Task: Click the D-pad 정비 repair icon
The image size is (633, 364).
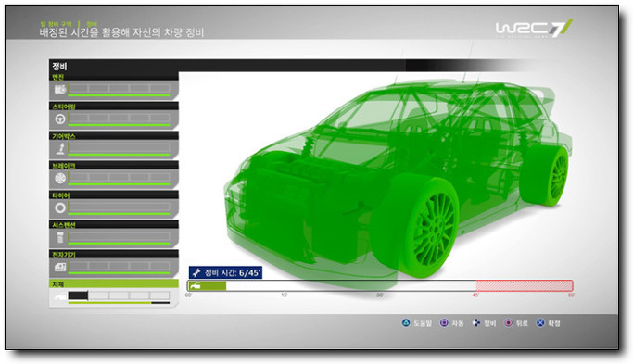Action: pyautogui.click(x=476, y=323)
